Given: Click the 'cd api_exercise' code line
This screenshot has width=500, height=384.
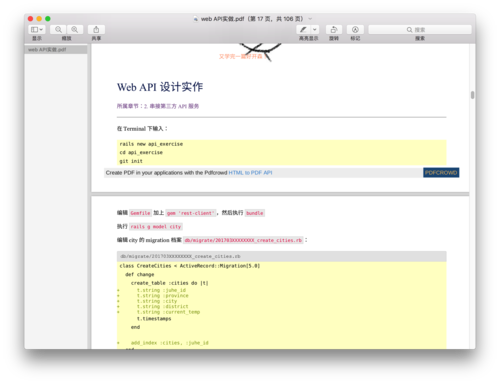Looking at the screenshot, I should tap(141, 152).
